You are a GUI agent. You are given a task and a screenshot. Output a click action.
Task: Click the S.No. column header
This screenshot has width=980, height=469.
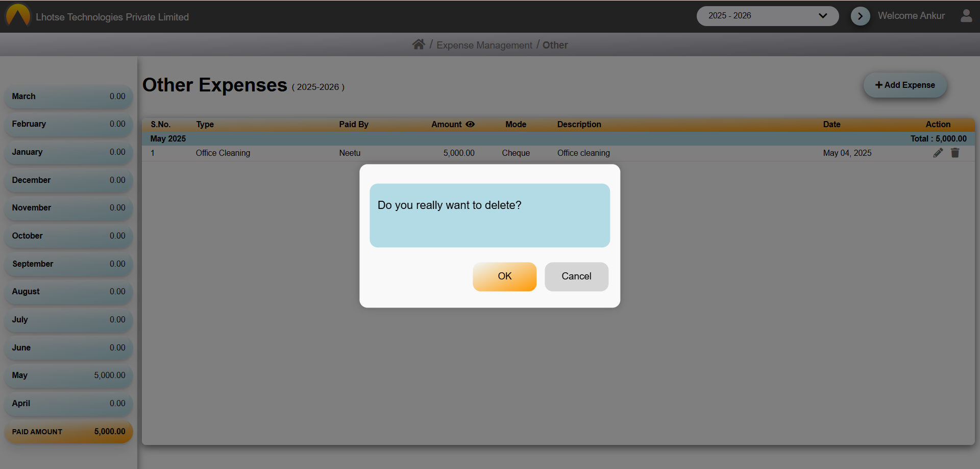tap(160, 124)
